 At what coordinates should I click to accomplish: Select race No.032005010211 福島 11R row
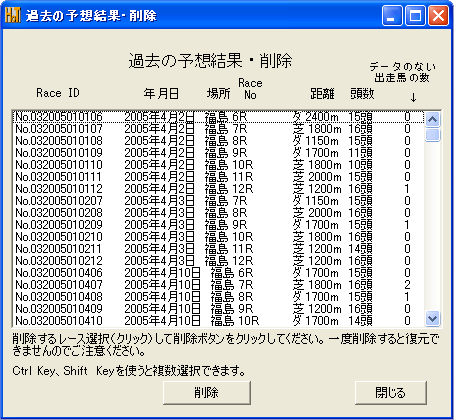pos(218,249)
